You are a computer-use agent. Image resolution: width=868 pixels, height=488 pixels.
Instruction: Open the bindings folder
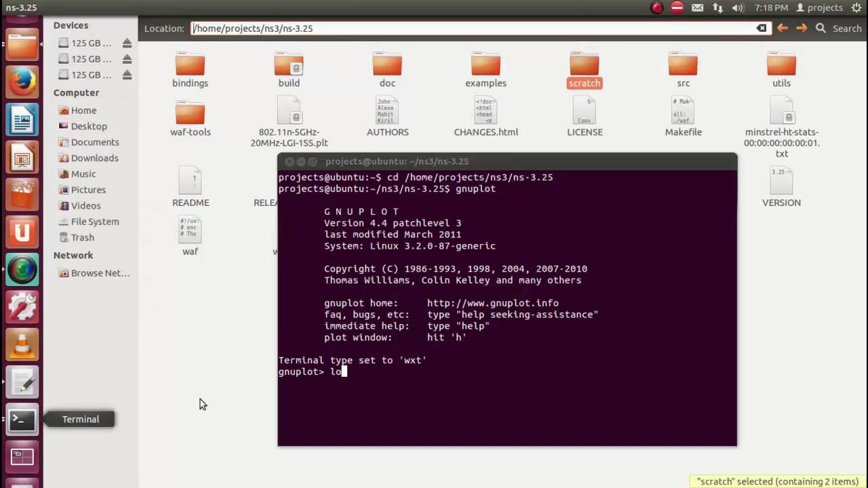point(190,70)
